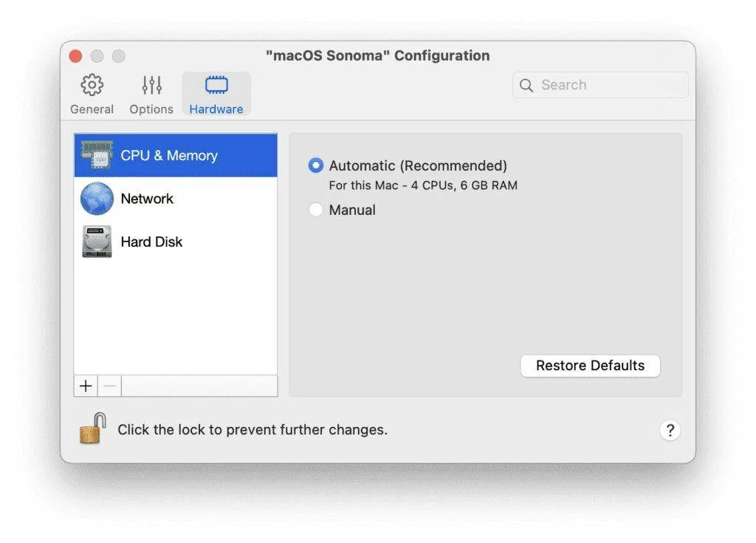Image resolution: width=756 pixels, height=543 pixels.
Task: Click the Restore Defaults button
Action: coord(590,366)
